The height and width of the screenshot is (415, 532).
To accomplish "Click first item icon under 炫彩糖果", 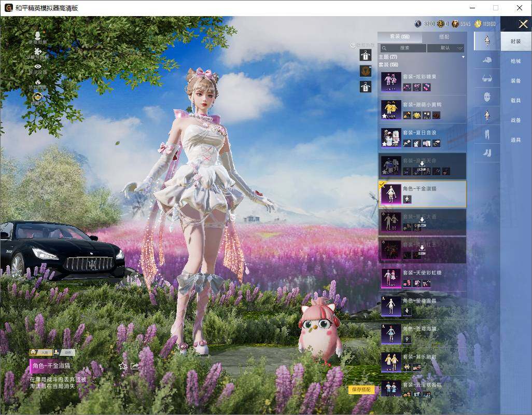I will [x=407, y=87].
